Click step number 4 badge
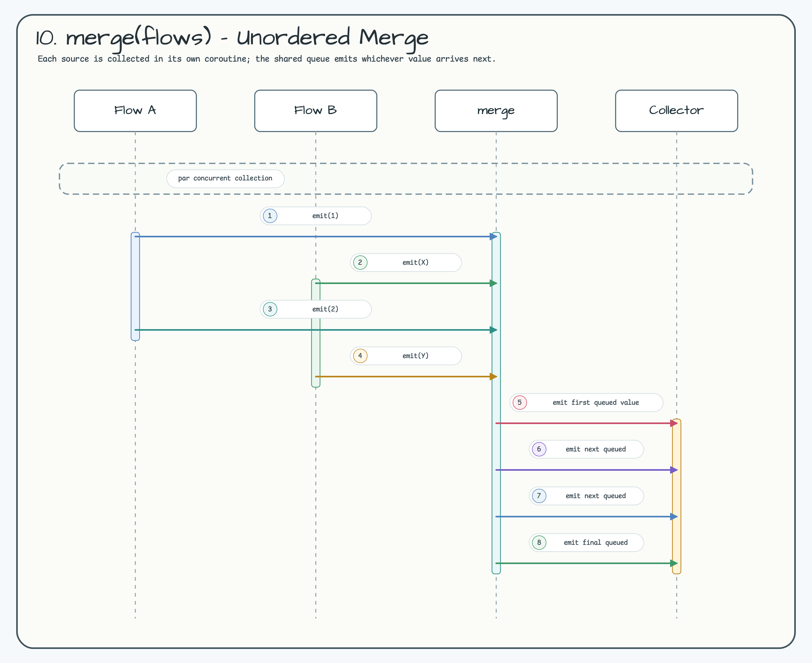 tap(360, 356)
